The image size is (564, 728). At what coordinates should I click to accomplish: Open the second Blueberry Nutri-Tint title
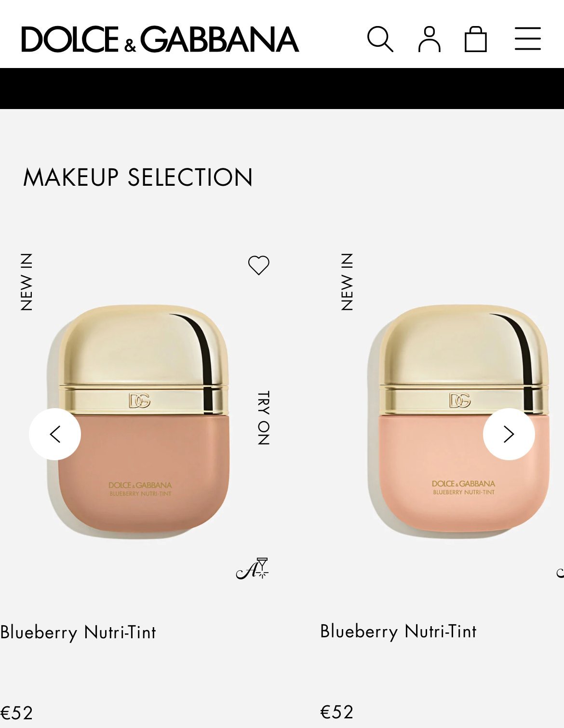coord(399,631)
